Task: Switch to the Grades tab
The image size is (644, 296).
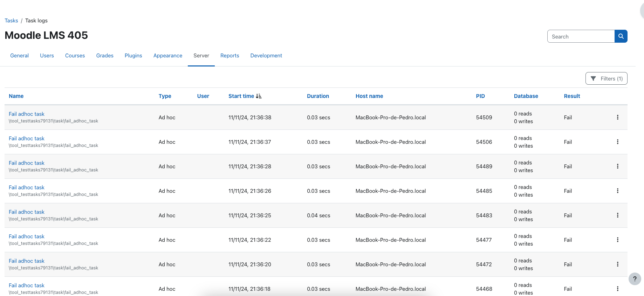Action: [x=105, y=56]
